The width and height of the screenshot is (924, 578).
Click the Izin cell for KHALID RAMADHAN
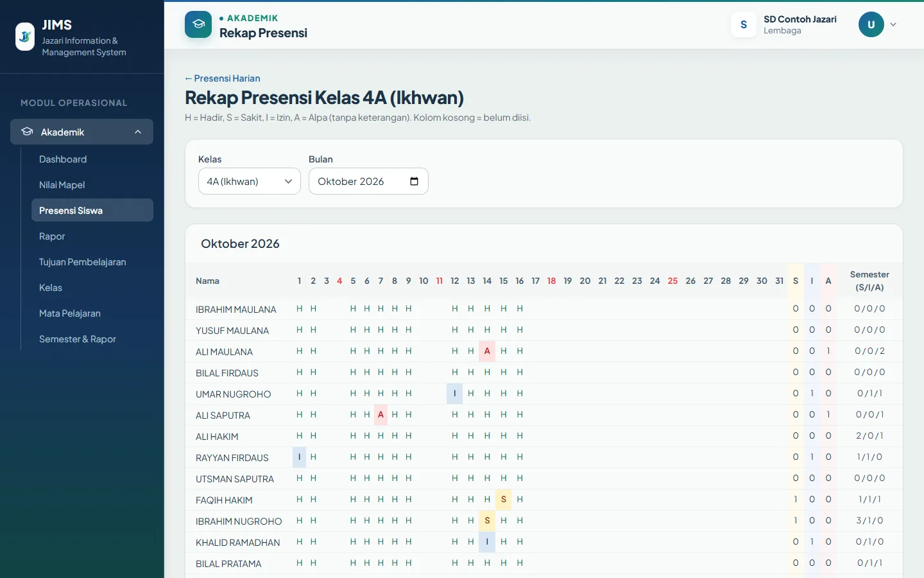pos(487,541)
